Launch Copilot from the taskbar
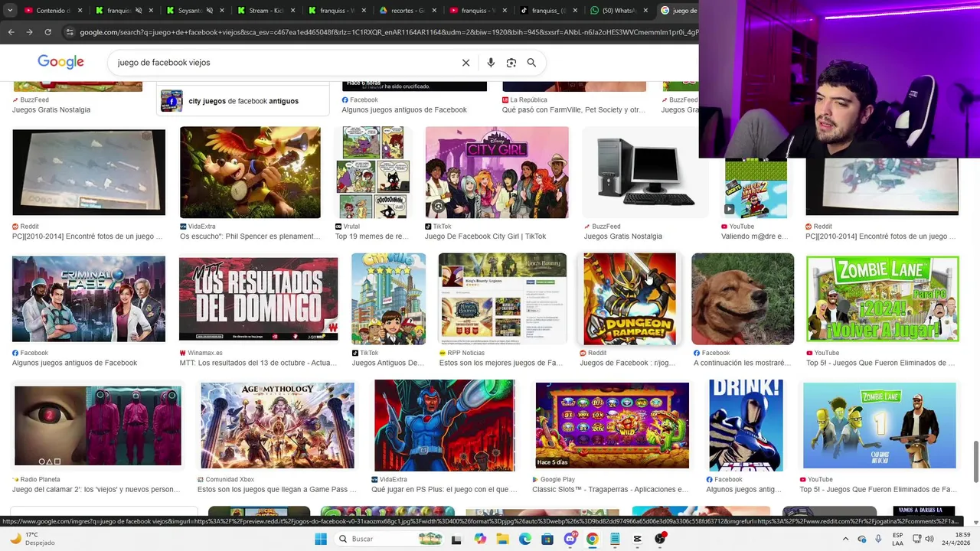980x551 pixels. pos(480,539)
